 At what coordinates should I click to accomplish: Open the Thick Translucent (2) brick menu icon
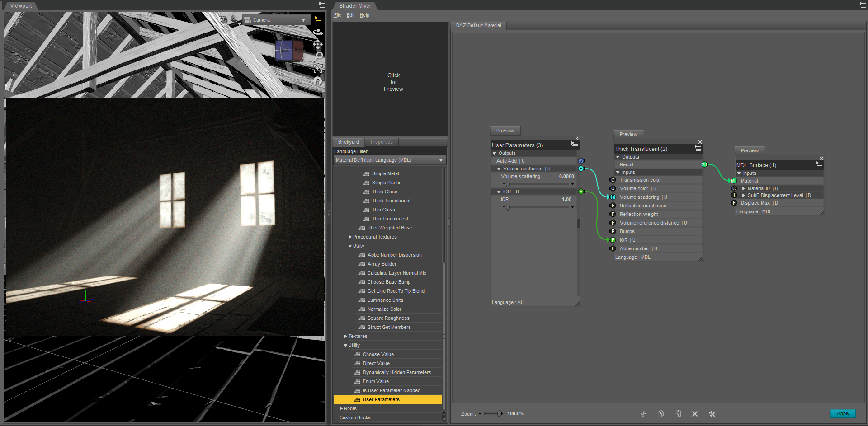coord(698,149)
